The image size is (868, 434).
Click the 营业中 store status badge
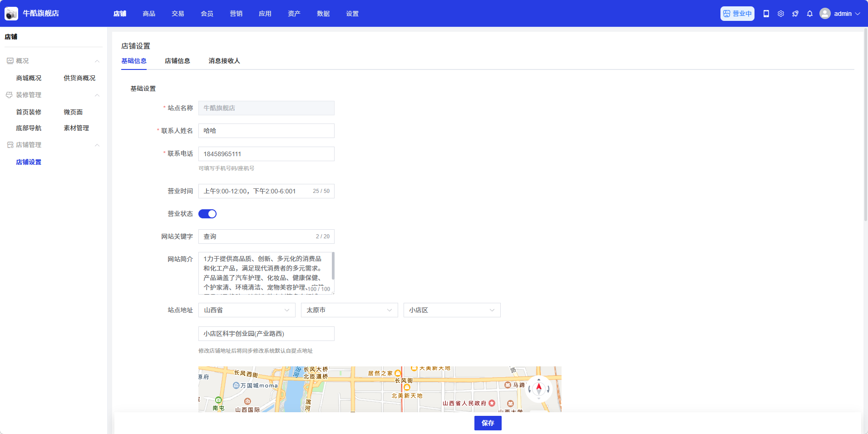point(737,14)
